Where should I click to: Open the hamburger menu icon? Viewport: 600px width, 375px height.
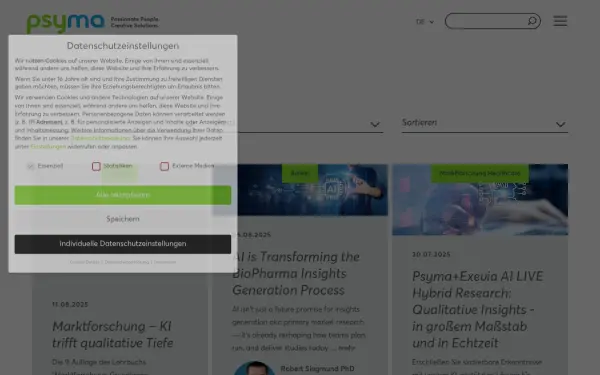pos(560,21)
